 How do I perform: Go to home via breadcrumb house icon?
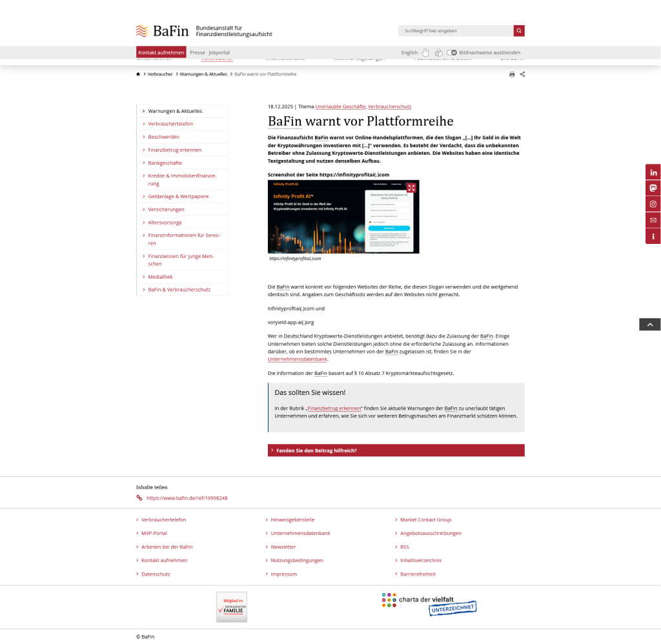pyautogui.click(x=138, y=74)
